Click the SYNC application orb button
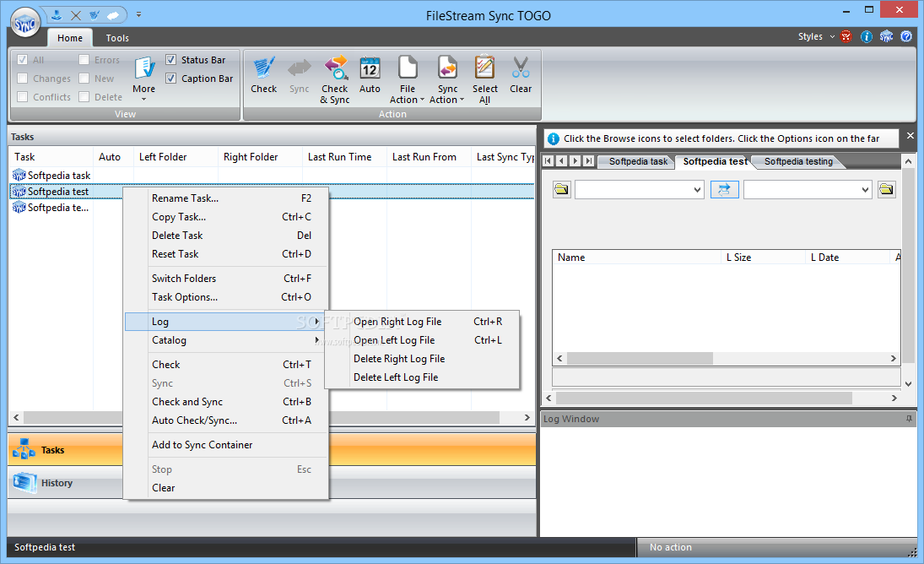Screen dimensions: 924x564 [x=25, y=24]
